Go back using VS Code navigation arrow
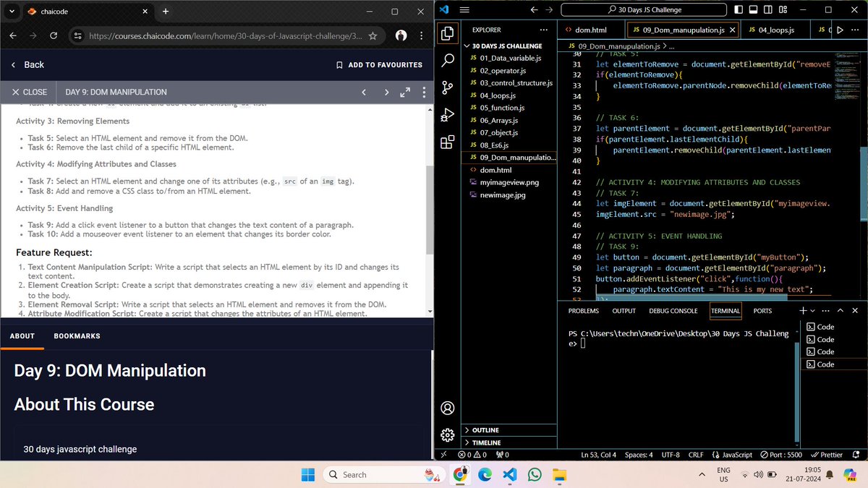Viewport: 868px width, 488px height. pyautogui.click(x=535, y=9)
